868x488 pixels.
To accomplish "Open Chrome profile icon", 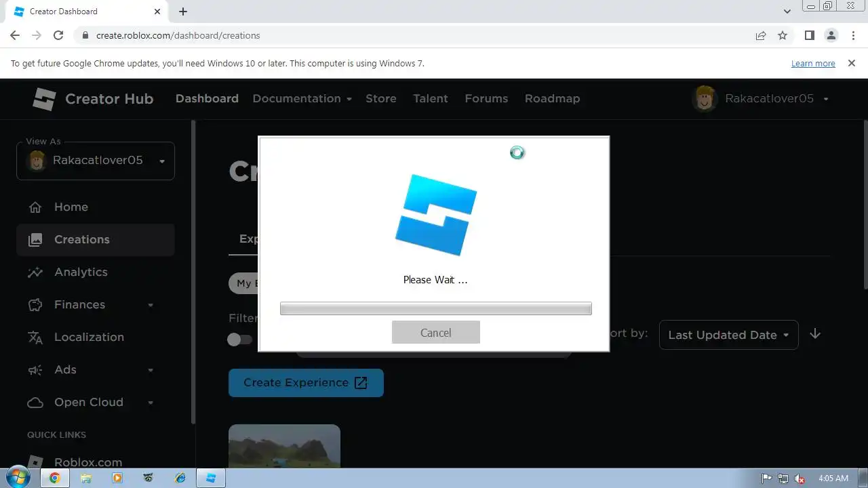I will tap(831, 35).
